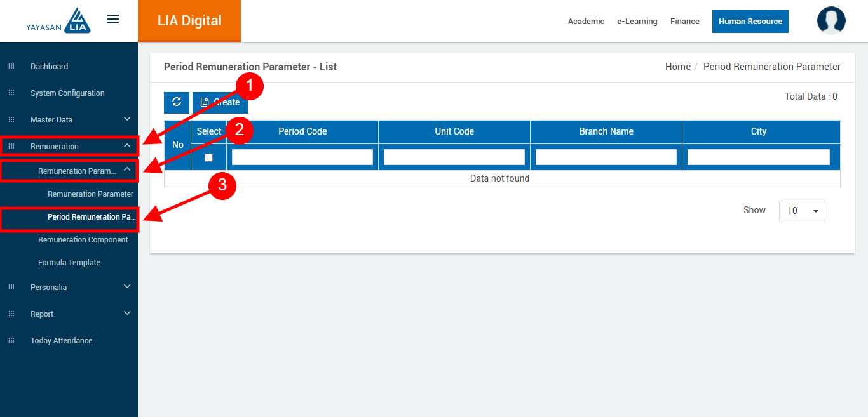The image size is (868, 417).
Task: Expand the Personalia menu chevron
Action: click(127, 287)
